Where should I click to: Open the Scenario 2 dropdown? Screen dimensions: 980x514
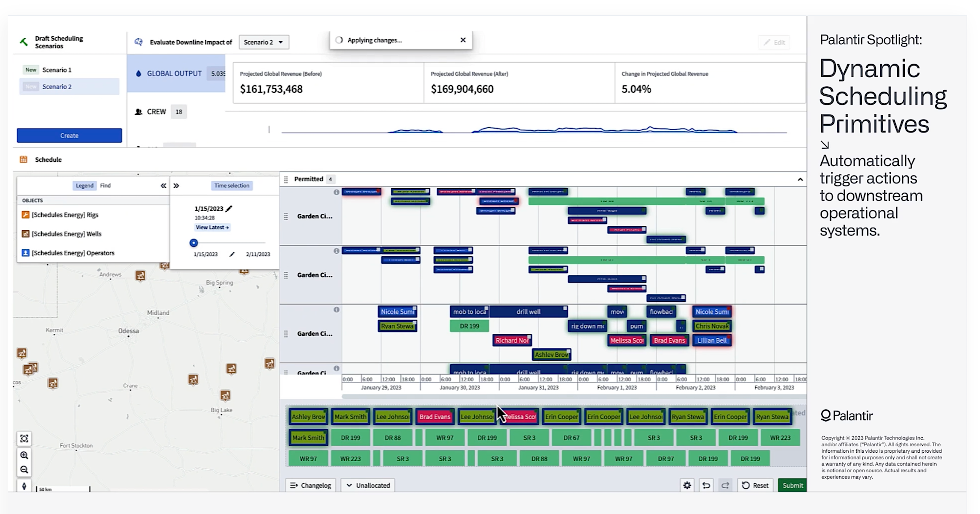tap(264, 42)
